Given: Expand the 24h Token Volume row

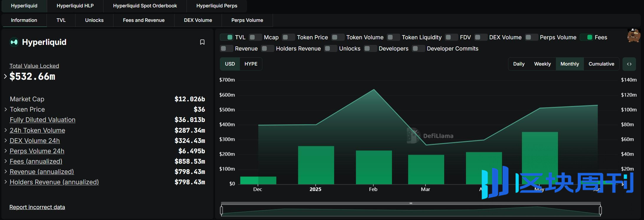Looking at the screenshot, I should pos(6,130).
